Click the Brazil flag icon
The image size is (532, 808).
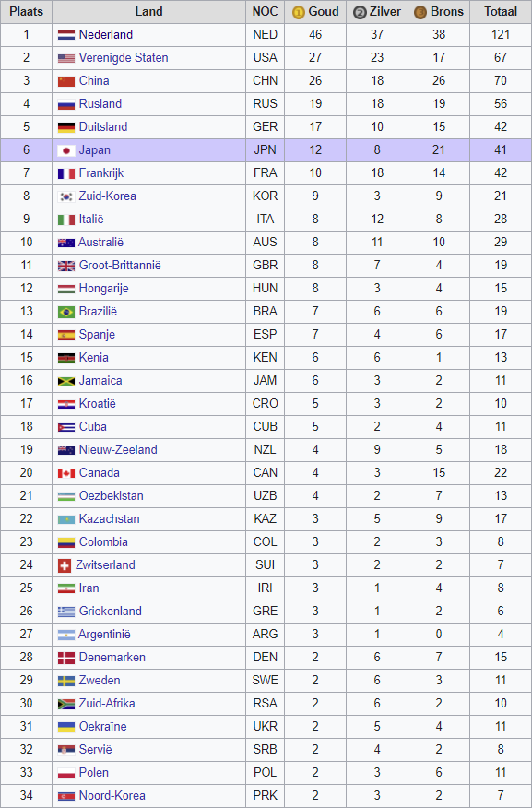pyautogui.click(x=65, y=312)
